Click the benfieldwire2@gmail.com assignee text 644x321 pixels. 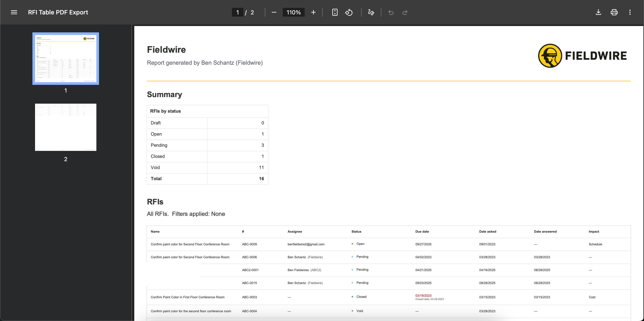click(306, 244)
